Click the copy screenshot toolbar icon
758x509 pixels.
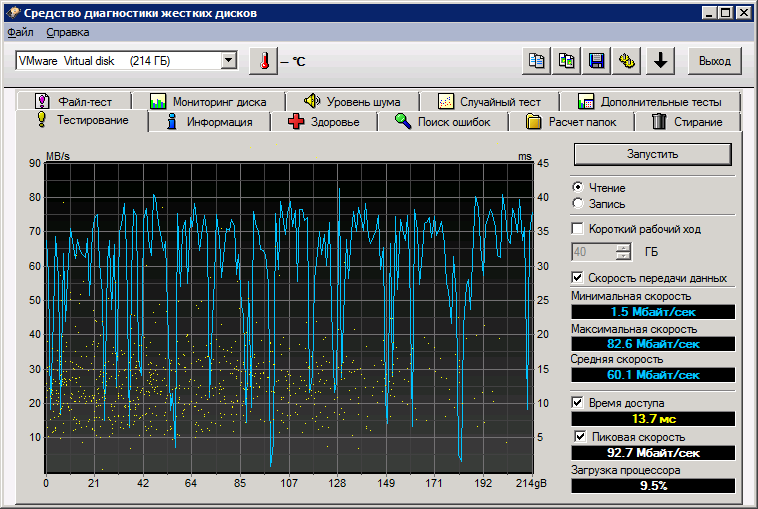coord(567,61)
